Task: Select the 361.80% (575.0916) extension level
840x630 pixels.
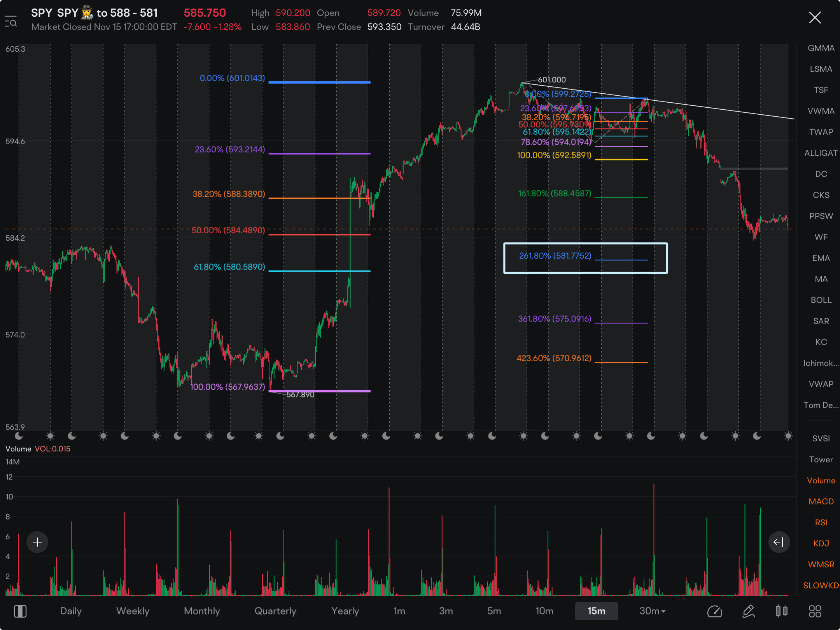Action: 555,318
